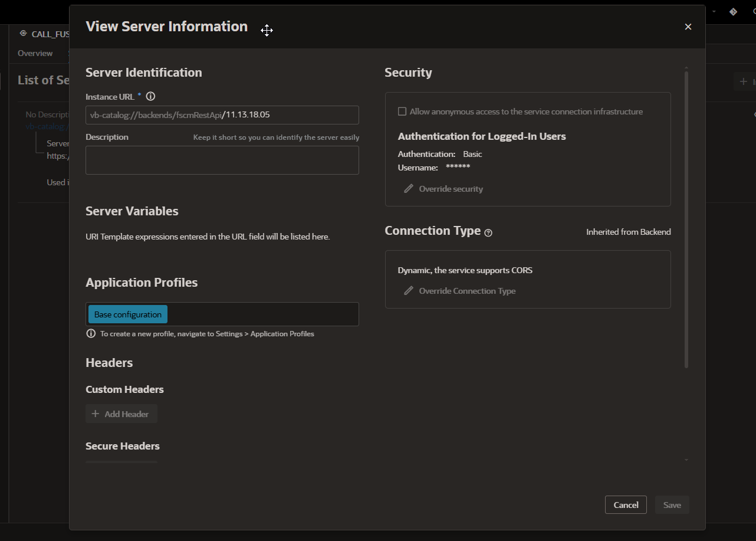Click the CALL_FUS tab icon in background
756x541 pixels.
(24, 34)
